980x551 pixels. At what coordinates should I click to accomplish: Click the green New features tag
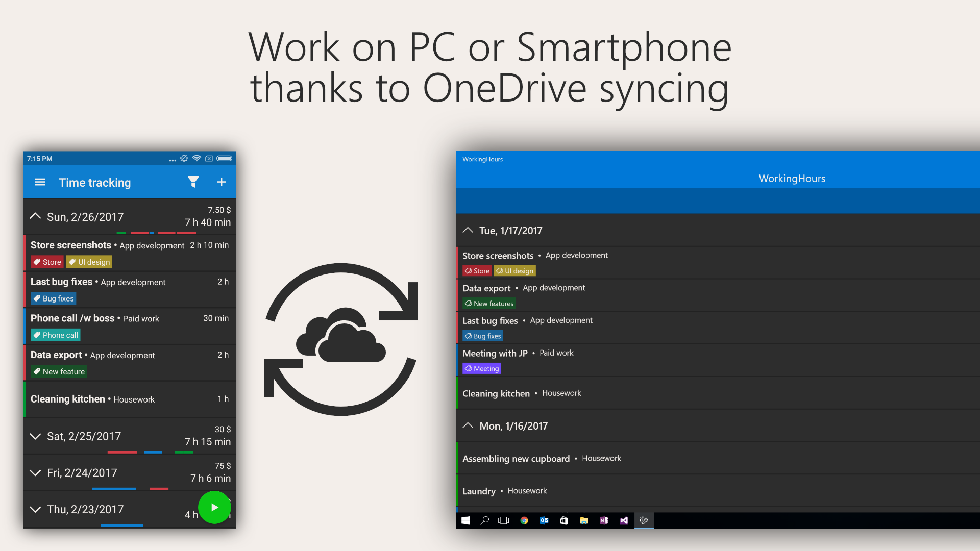(489, 304)
